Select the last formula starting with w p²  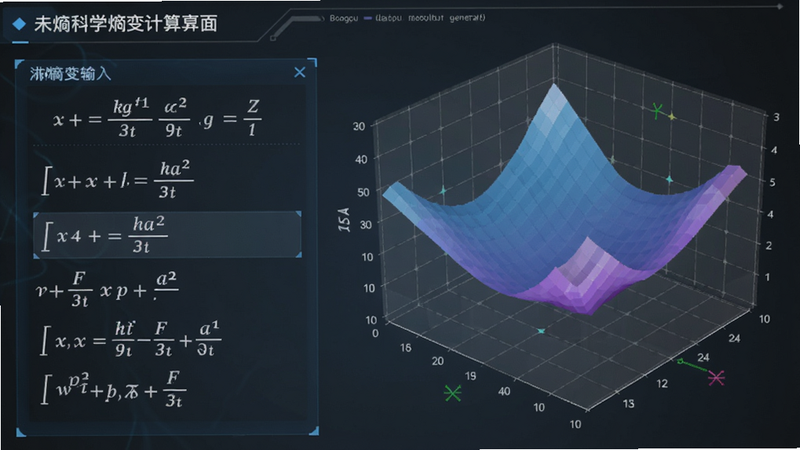(113, 389)
